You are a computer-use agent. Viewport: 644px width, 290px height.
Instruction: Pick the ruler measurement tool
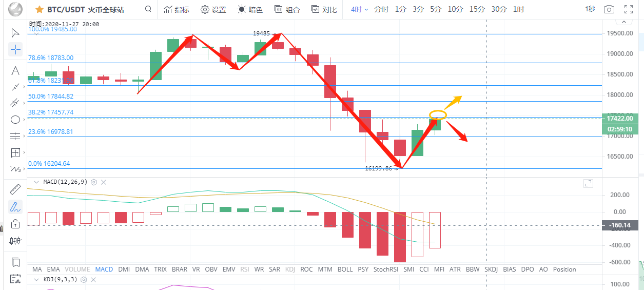15,189
